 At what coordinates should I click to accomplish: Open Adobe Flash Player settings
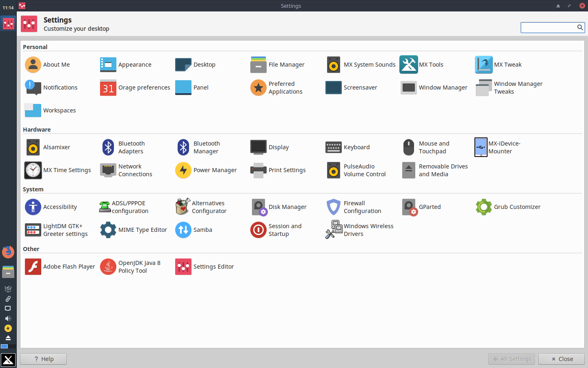[33, 267]
